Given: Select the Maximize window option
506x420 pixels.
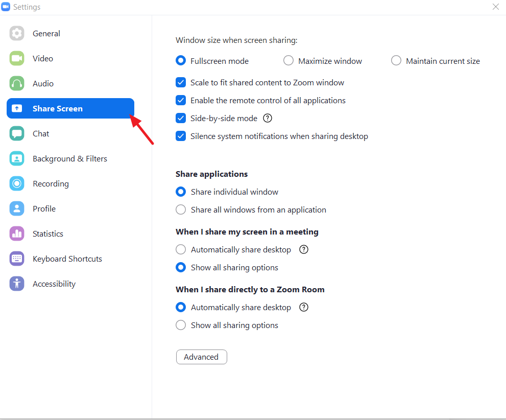Looking at the screenshot, I should (x=288, y=60).
